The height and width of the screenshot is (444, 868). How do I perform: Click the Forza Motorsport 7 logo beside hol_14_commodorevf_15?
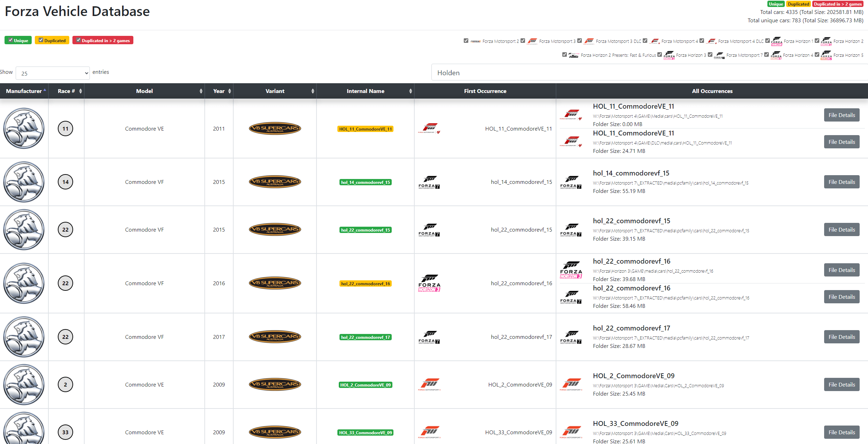[x=429, y=182]
